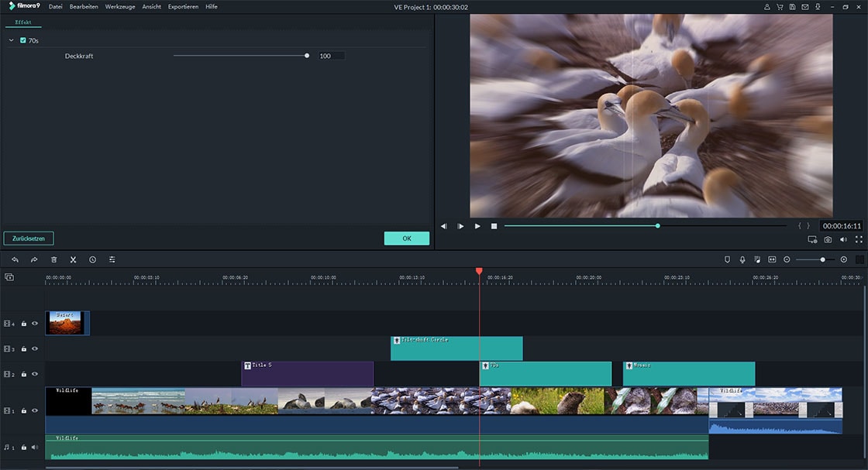Open the Bearbeiten menu
The height and width of the screenshot is (470, 868).
pos(84,7)
